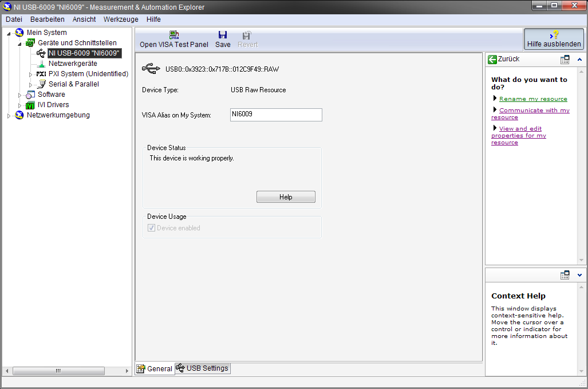Screen dimensions: 588x389
Task: Open the Ansicht menu
Action: pyautogui.click(x=84, y=19)
